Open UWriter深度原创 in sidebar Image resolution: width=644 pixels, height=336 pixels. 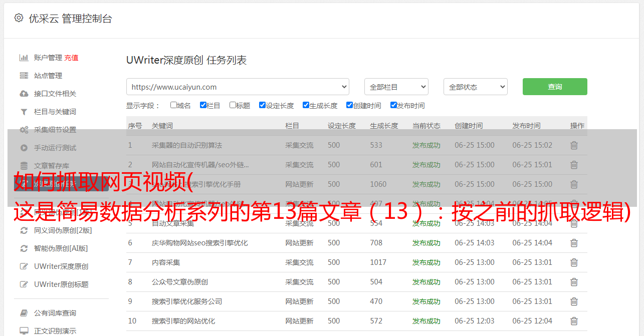(61, 266)
